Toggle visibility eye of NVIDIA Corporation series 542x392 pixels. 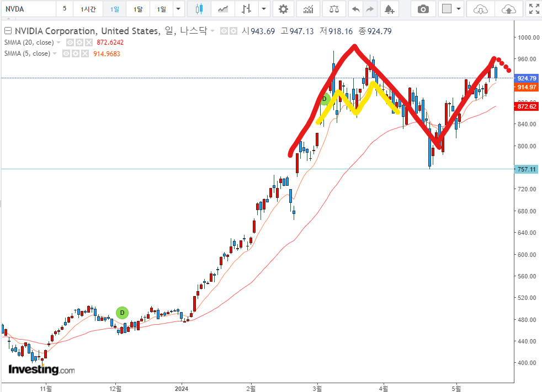[x=224, y=31]
